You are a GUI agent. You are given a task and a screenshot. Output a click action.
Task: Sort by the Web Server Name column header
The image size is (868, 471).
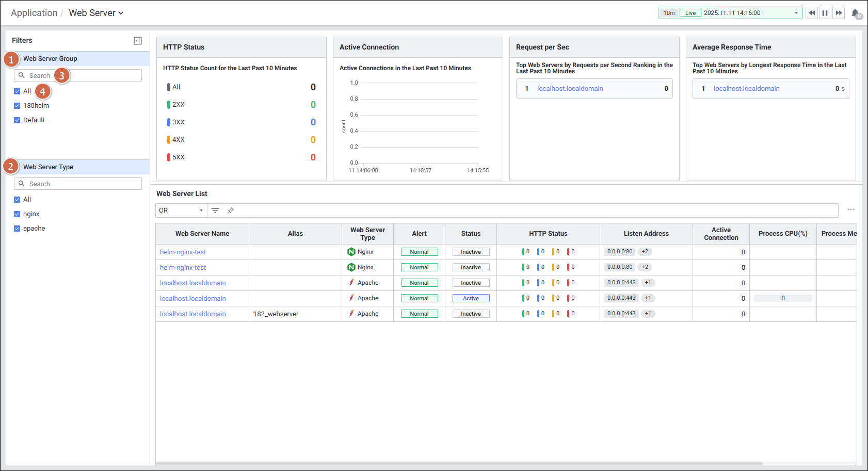(202, 234)
